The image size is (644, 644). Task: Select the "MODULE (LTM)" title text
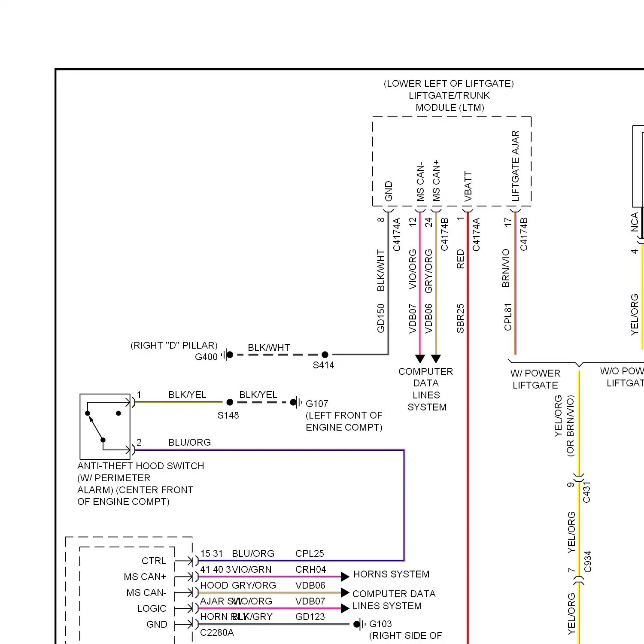coord(450,107)
